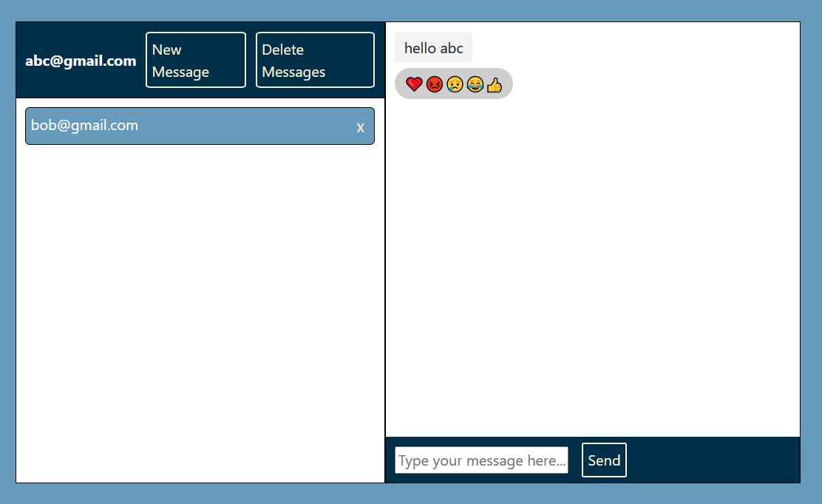Open the emoji reaction bar under the message

453,84
